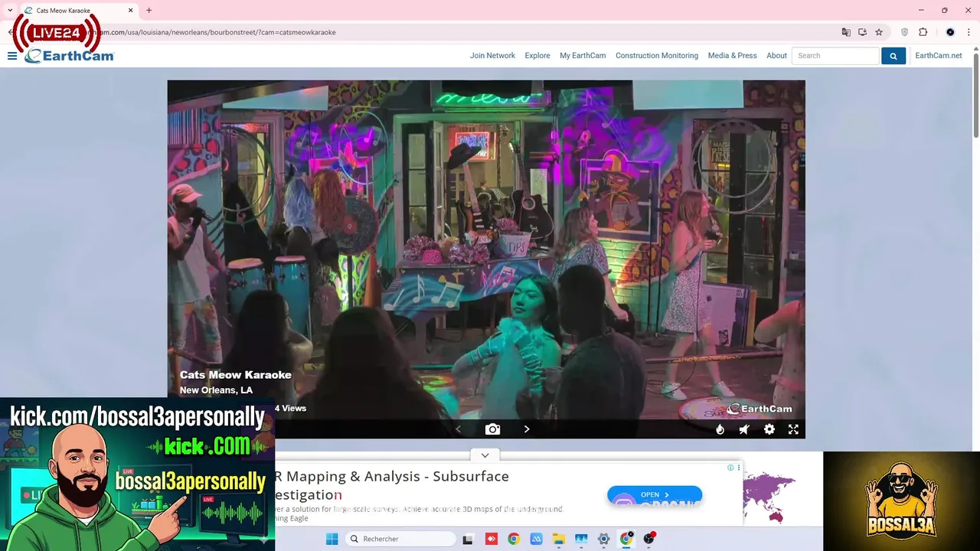Open OBS Studio from the taskbar
Screen dimensions: 980x551
click(x=649, y=539)
